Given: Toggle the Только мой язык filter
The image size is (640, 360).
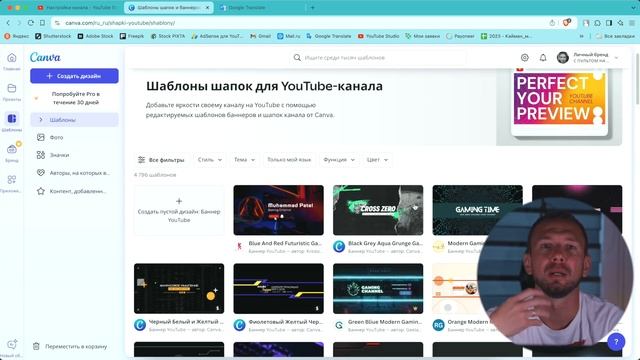Looking at the screenshot, I should (289, 160).
